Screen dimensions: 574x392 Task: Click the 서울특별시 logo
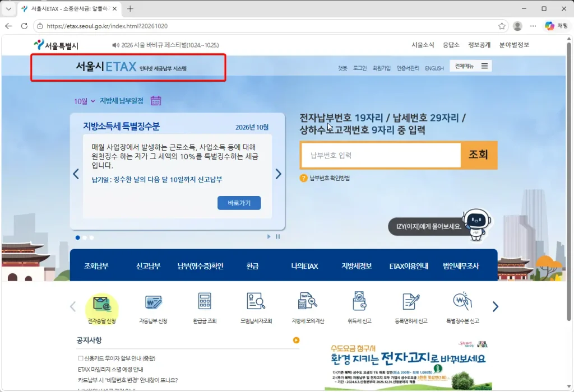coord(56,45)
